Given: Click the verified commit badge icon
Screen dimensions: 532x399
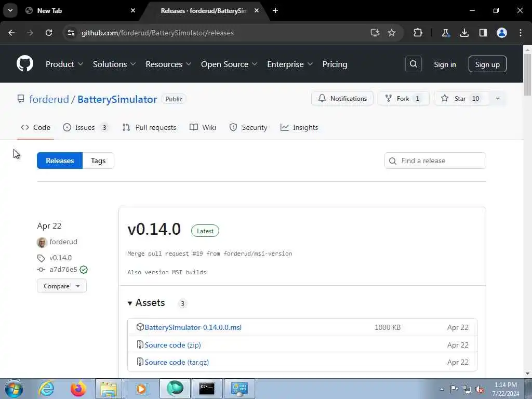Looking at the screenshot, I should coord(84,270).
